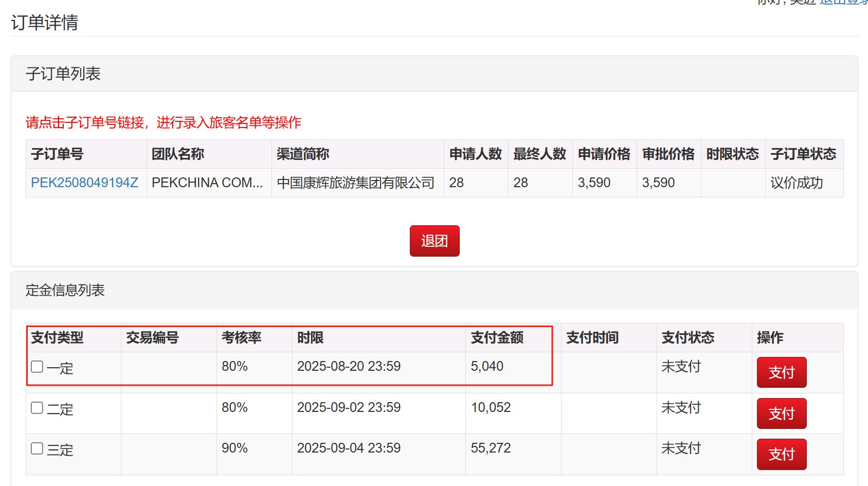Pay the 二定 deposit via 支付 button
868x486 pixels.
click(781, 413)
